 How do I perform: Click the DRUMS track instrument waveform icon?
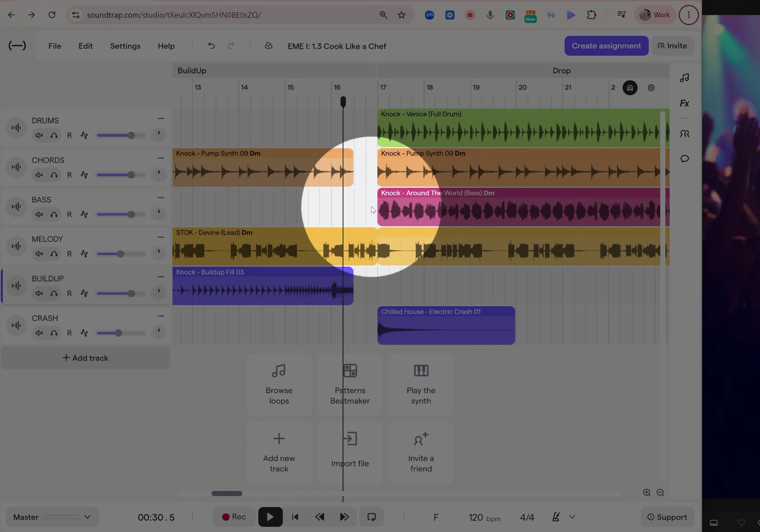click(x=16, y=128)
